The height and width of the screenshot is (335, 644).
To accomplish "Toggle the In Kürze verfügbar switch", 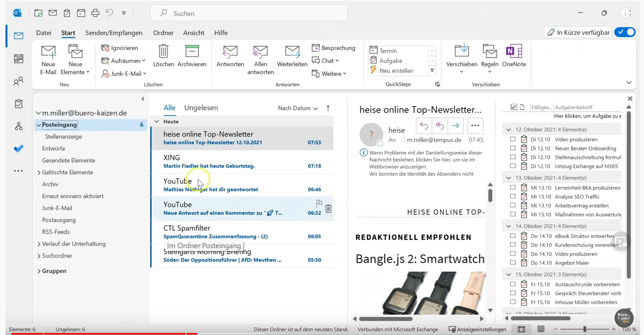I will point(625,32).
